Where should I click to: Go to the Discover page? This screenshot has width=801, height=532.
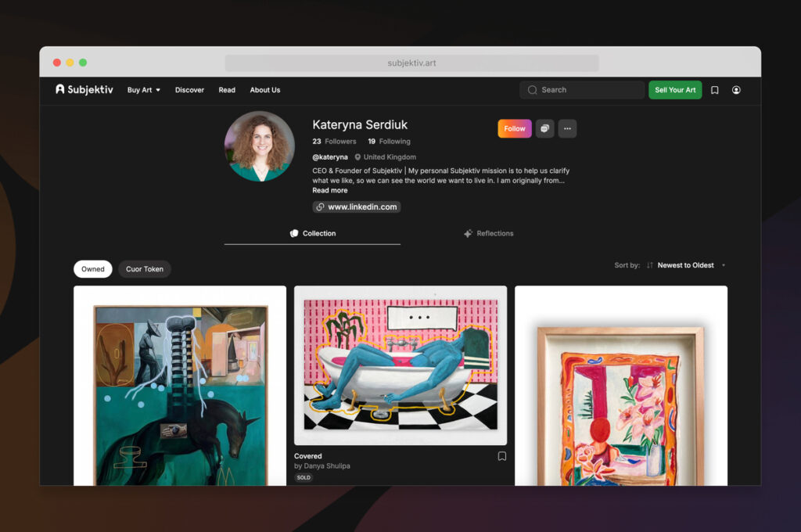189,90
